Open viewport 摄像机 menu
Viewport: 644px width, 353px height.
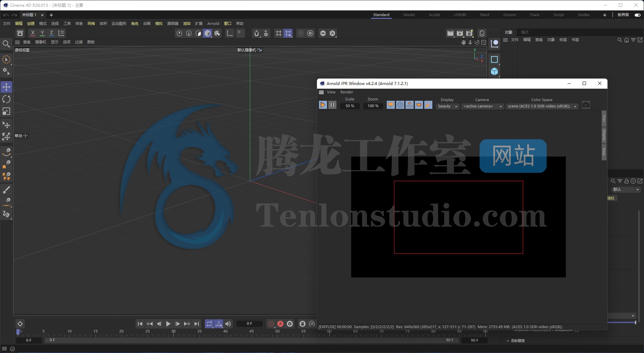41,42
